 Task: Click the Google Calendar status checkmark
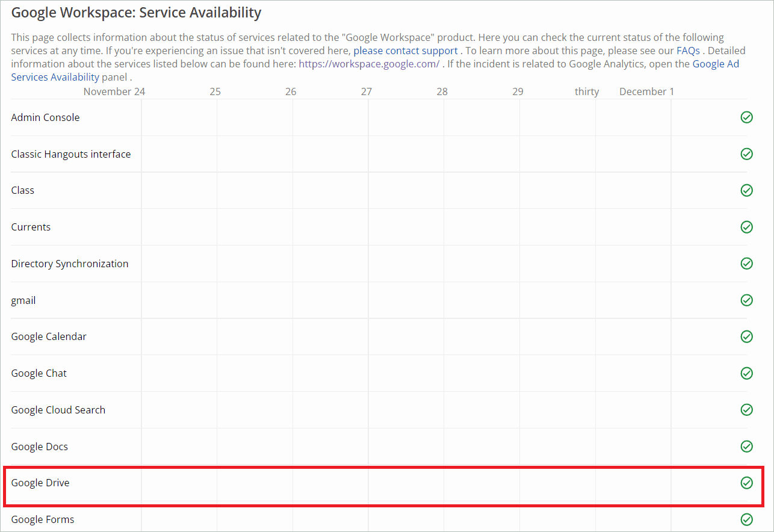(x=746, y=336)
